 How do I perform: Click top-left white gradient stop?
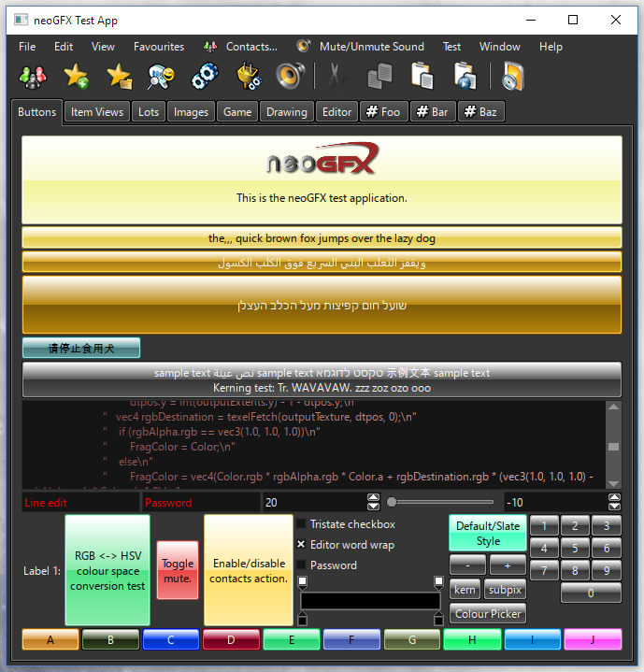302,581
